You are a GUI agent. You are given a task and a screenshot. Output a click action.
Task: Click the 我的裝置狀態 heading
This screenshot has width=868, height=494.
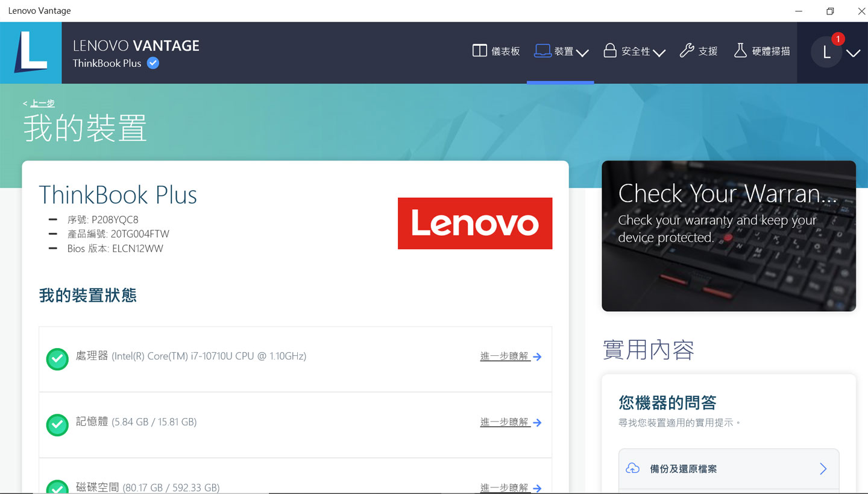tap(88, 295)
